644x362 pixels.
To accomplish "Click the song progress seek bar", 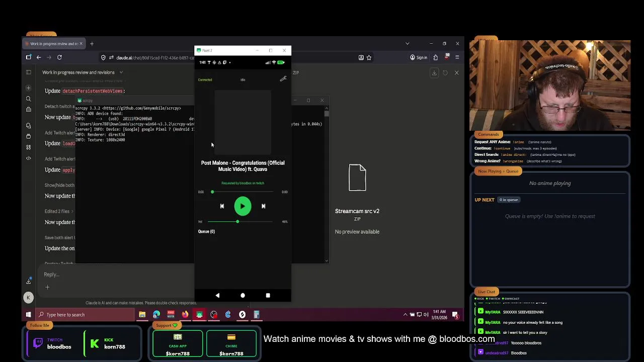I will click(243, 192).
